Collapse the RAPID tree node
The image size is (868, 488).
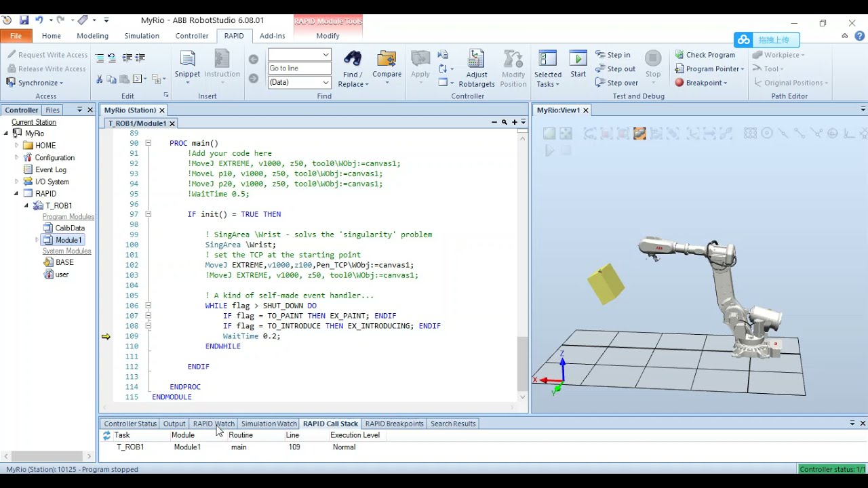point(17,194)
